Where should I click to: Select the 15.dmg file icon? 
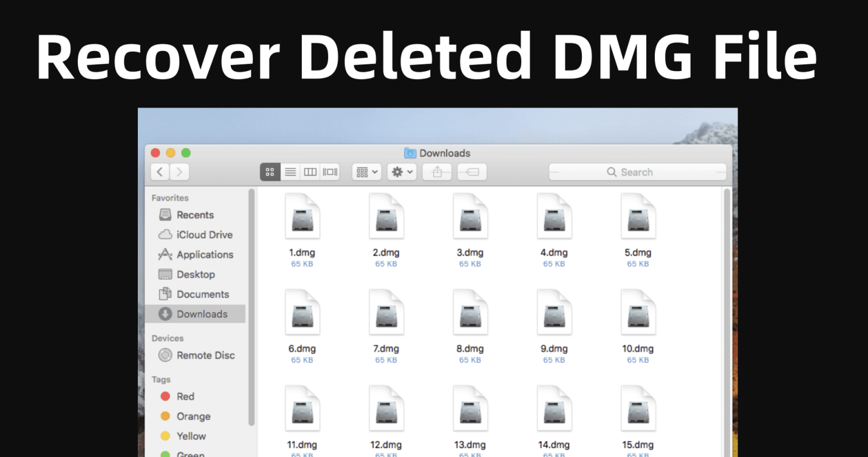pos(638,408)
